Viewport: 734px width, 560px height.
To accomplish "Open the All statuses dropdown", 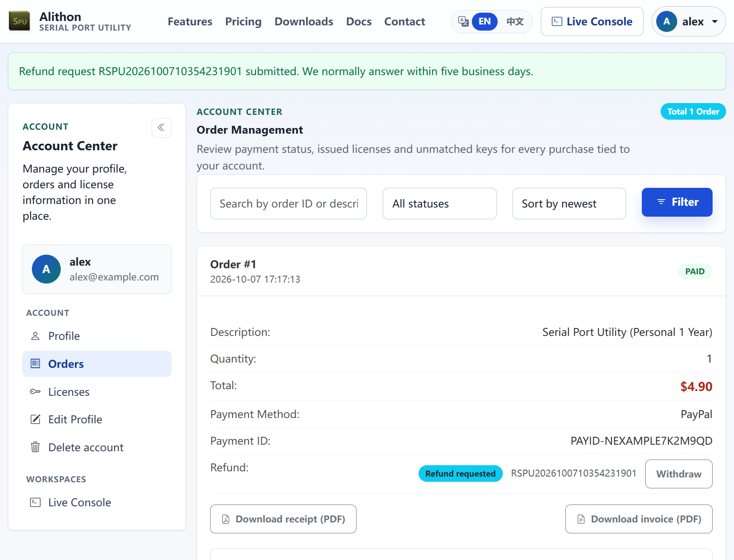I will point(440,204).
